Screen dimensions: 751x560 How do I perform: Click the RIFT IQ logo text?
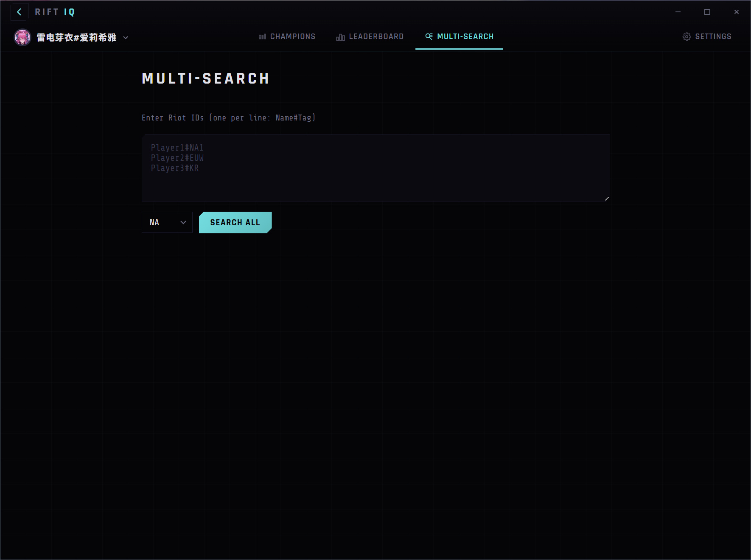[55, 12]
